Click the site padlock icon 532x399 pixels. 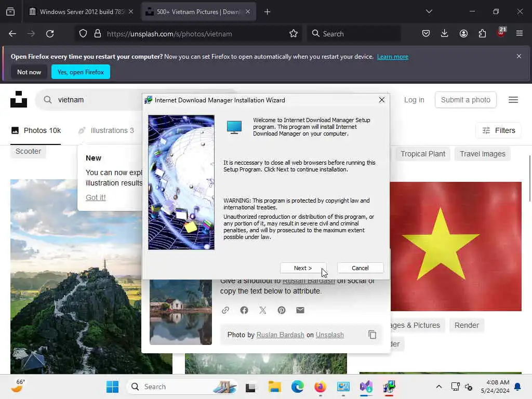(98, 34)
